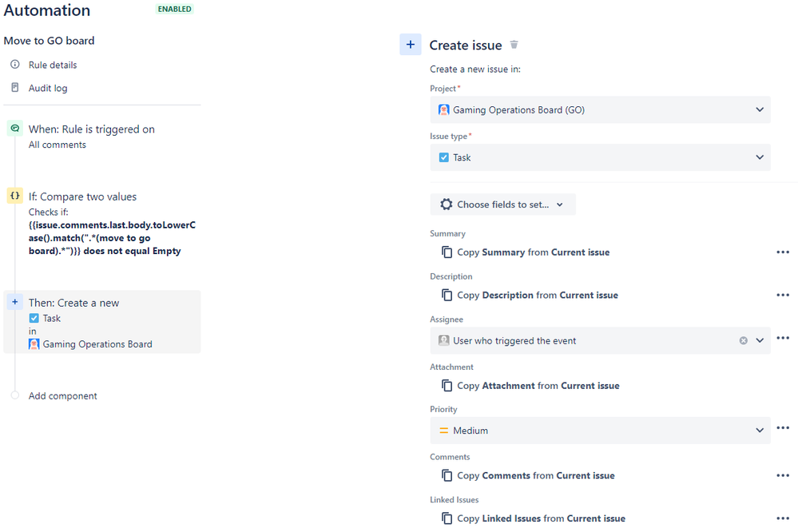Viewport: 798px width, 532px height.
Task: Select the When: Rule is triggered on step
Action: [x=92, y=129]
